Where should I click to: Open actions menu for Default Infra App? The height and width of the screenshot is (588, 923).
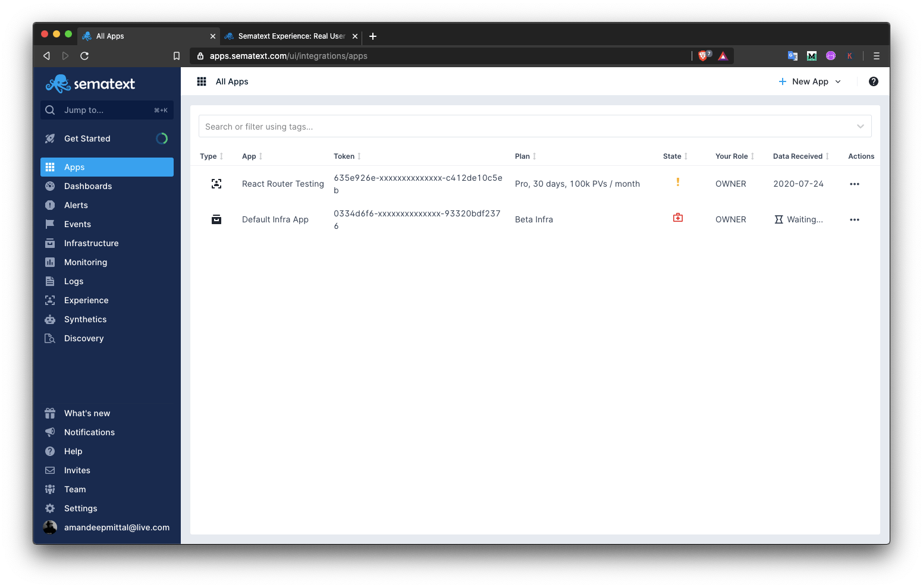click(x=855, y=219)
